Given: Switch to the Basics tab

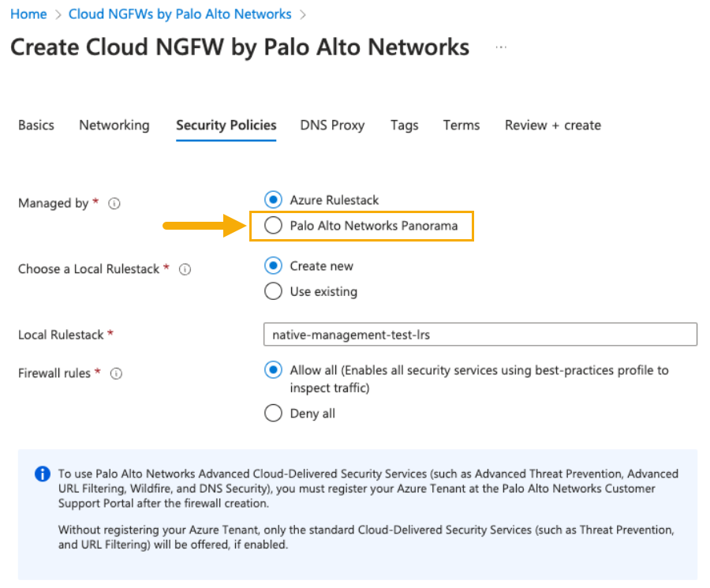Looking at the screenshot, I should [x=36, y=125].
